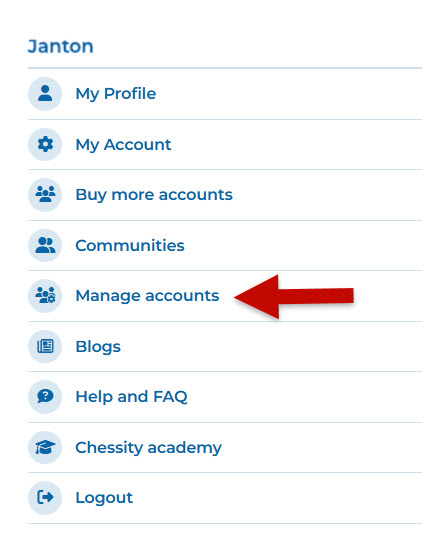Click the group-with-gear Manage accounts icon
This screenshot has width=445, height=547.
(45, 295)
